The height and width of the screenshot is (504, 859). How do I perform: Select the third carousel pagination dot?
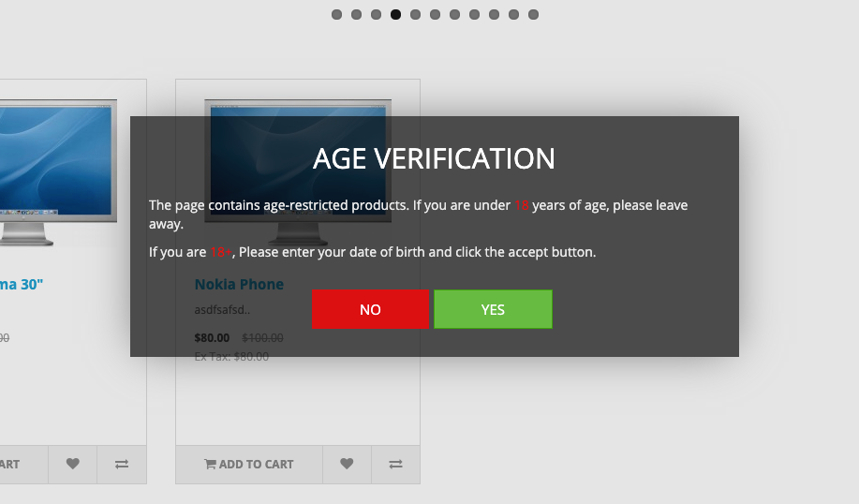(376, 15)
